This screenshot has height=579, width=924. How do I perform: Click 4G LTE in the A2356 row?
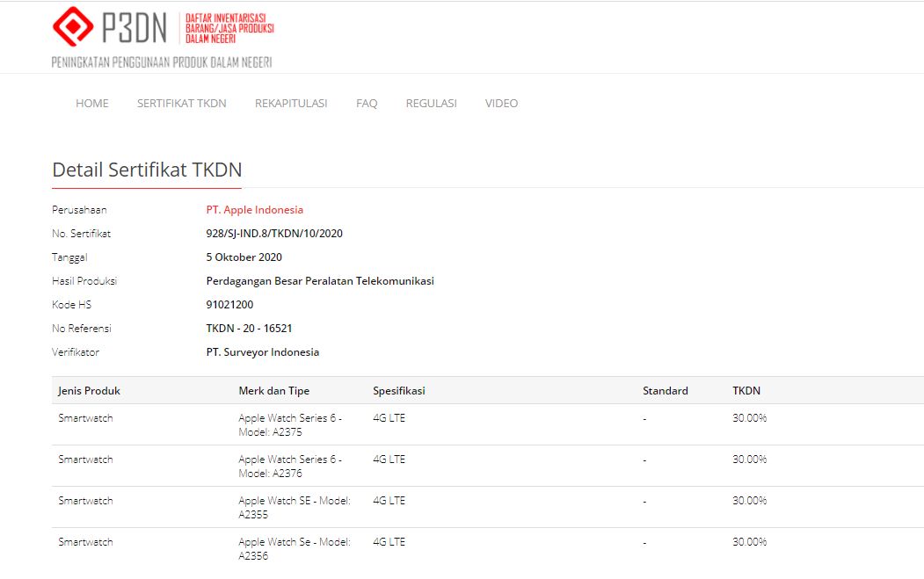click(x=389, y=542)
